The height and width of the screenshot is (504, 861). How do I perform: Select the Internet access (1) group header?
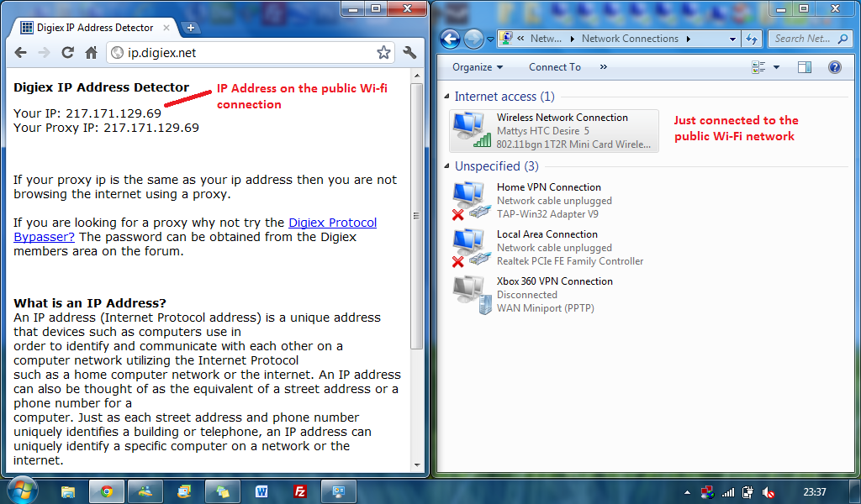coord(504,97)
